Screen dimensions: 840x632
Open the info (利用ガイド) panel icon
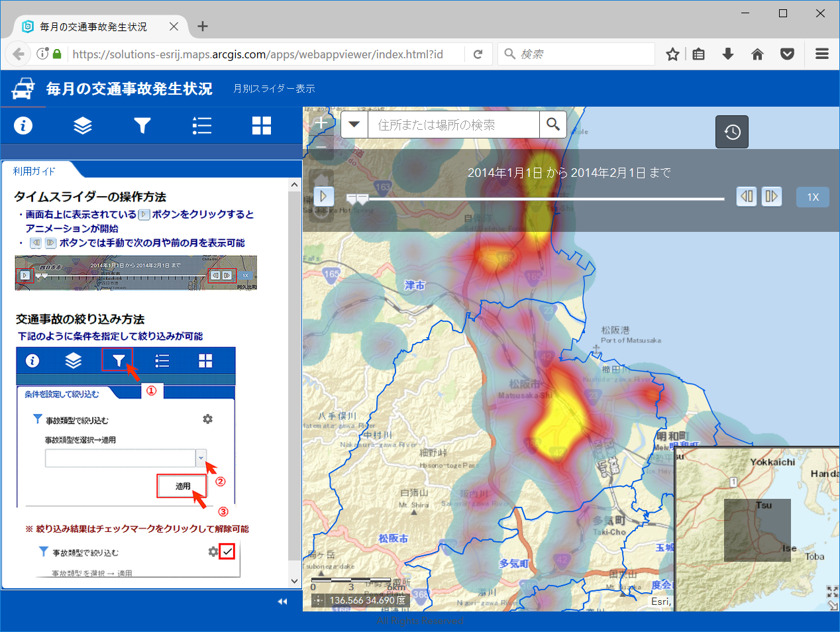click(x=23, y=125)
